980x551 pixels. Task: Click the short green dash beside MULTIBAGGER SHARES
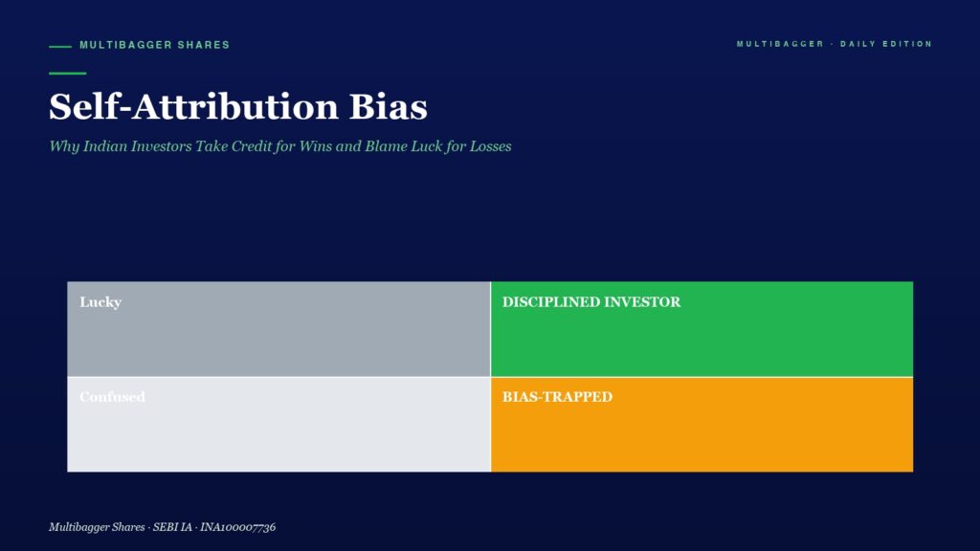click(x=60, y=46)
